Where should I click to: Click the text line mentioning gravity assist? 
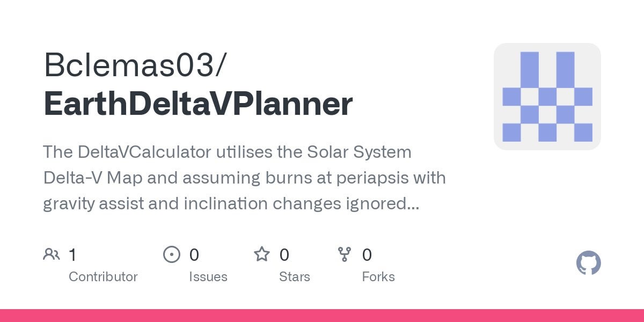coord(231,204)
